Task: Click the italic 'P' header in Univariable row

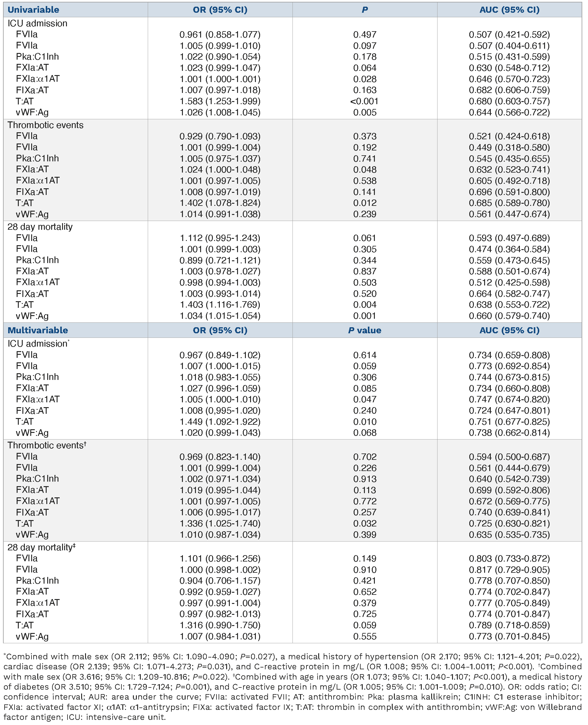Action: point(365,10)
